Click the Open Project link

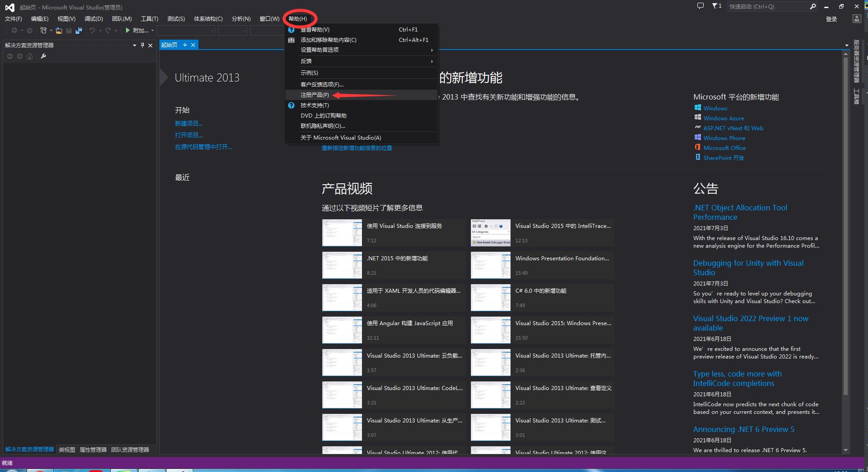(189, 135)
